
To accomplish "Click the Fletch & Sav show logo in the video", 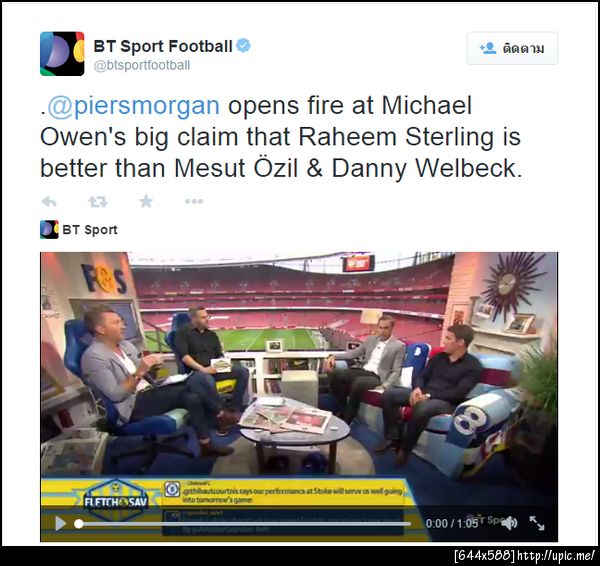I will tap(116, 501).
